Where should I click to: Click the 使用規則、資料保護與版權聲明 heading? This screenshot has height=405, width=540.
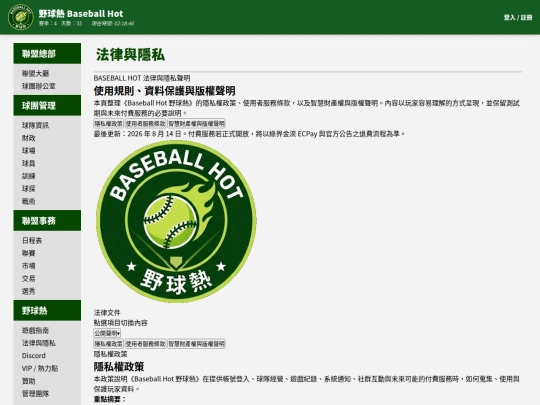pos(164,91)
